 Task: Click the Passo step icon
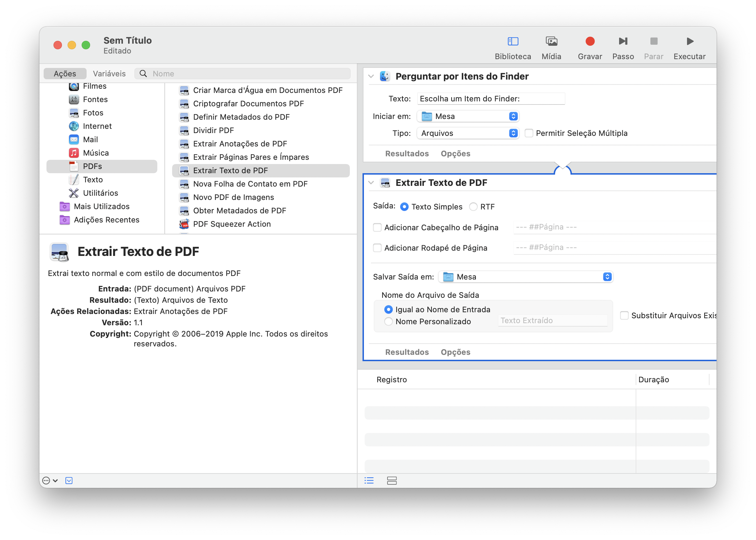click(x=623, y=42)
